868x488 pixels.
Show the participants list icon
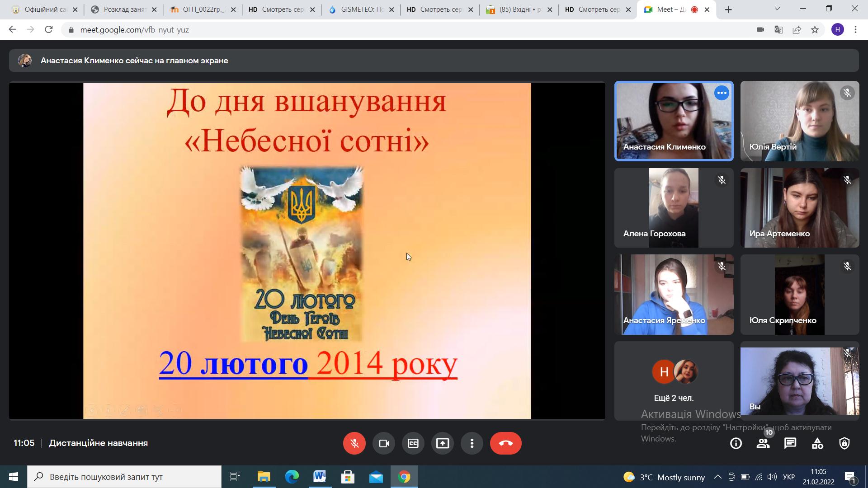tap(763, 443)
